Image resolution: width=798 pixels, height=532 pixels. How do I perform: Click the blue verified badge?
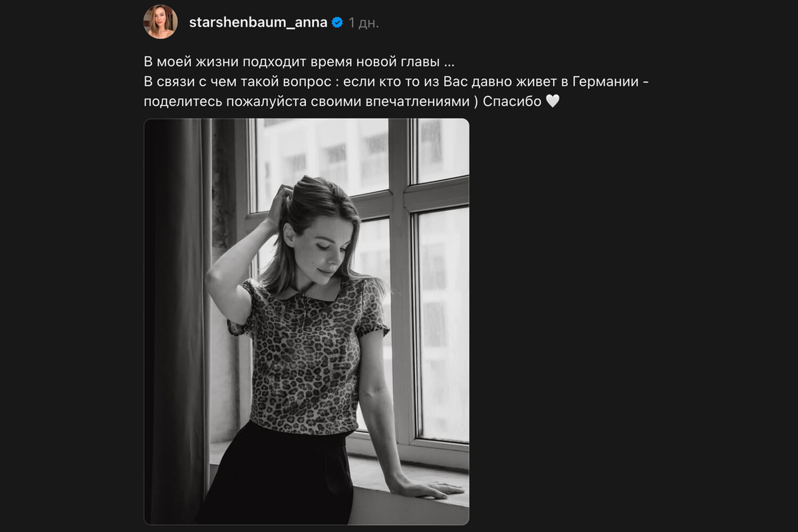point(337,22)
